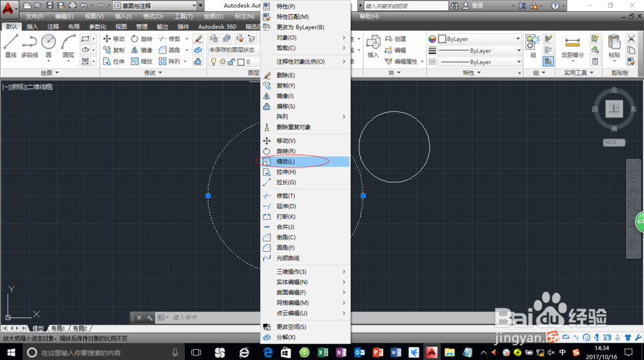This screenshot has width=644, height=360.
Task: Click the Open file icon in quick access toolbar
Action: tap(38, 5)
